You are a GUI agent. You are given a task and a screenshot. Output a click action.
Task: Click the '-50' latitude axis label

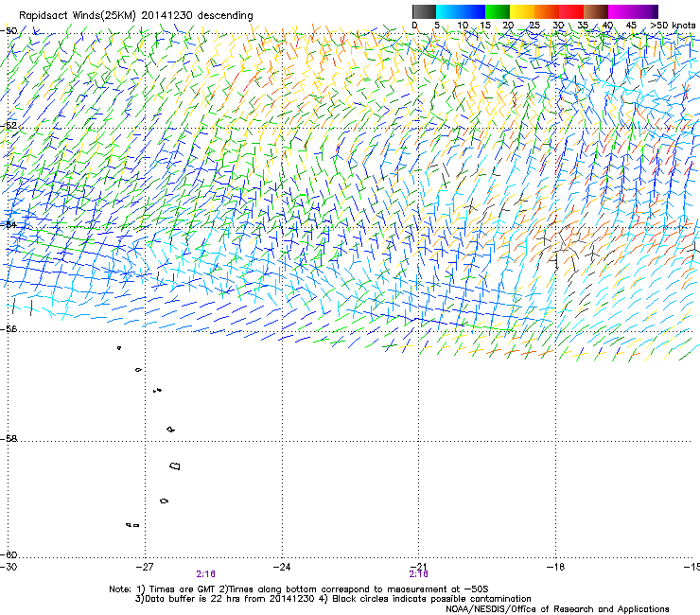point(9,31)
